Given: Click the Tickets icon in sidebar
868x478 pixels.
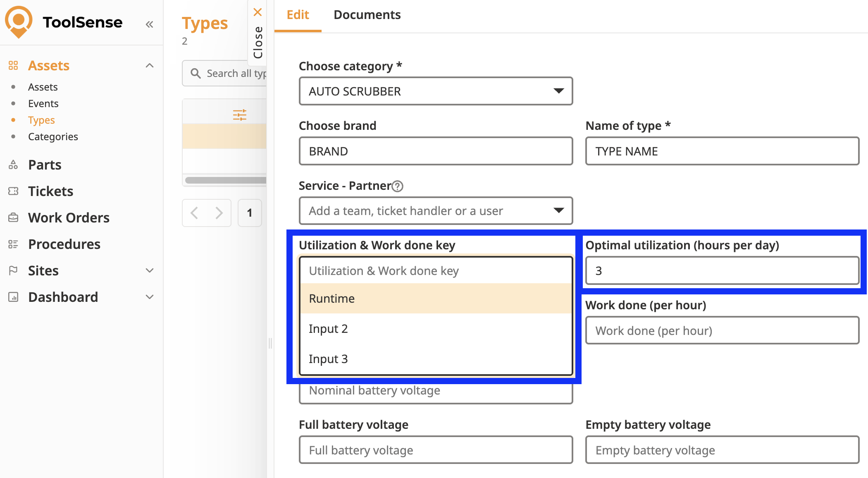Looking at the screenshot, I should click(13, 191).
